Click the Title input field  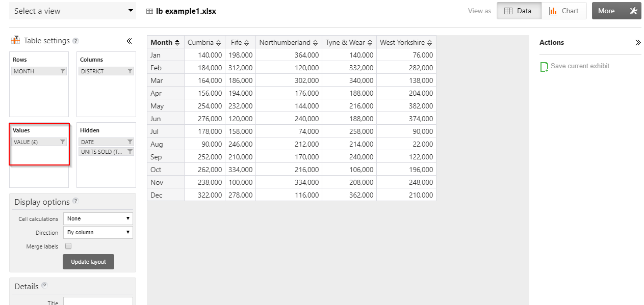(x=98, y=301)
